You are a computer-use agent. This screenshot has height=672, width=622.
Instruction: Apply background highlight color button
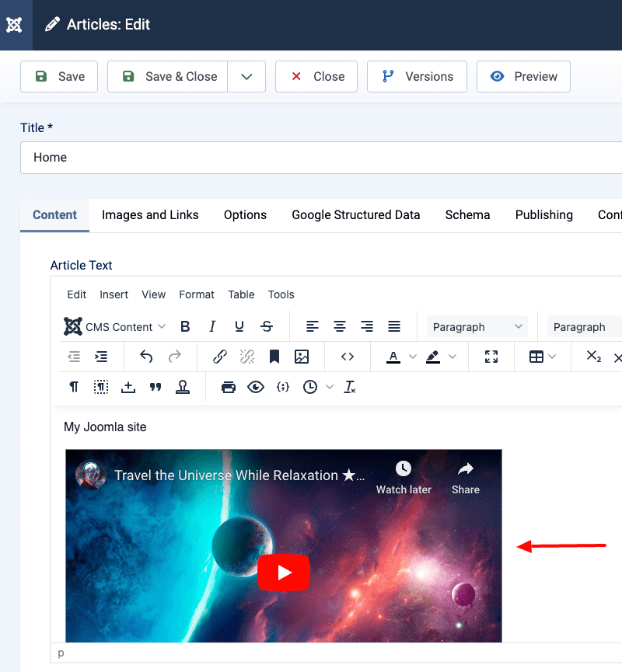(433, 357)
